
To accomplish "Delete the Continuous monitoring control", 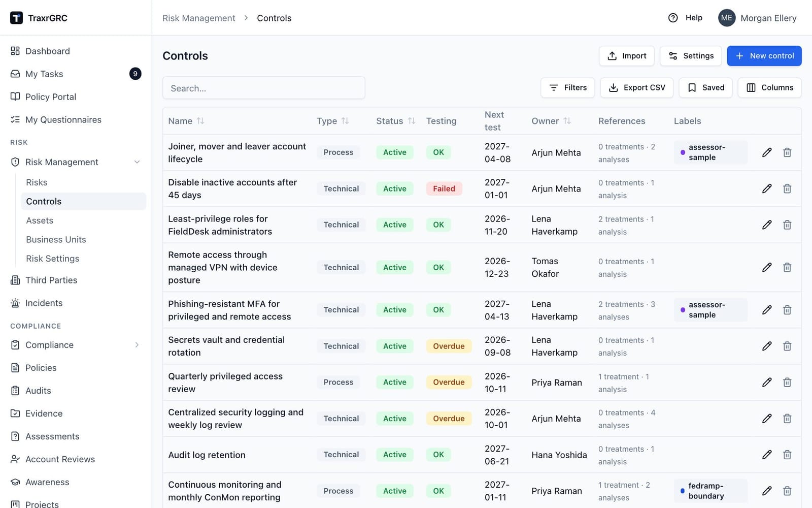I will point(787,491).
